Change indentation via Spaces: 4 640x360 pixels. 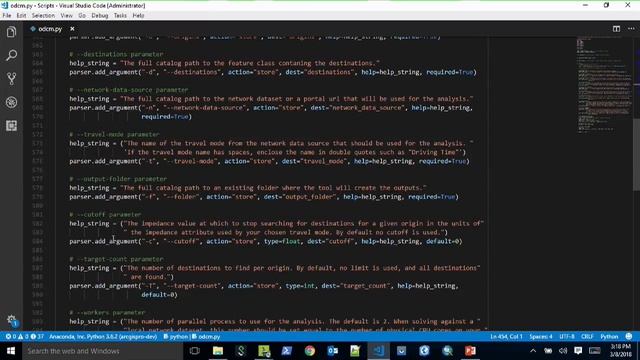[x=541, y=337]
